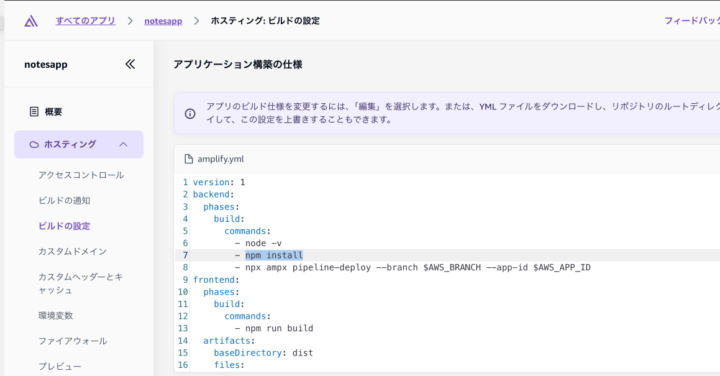Screen dimensions: 720x376
Task: Click the '- npm run build' line
Action: 274,328
